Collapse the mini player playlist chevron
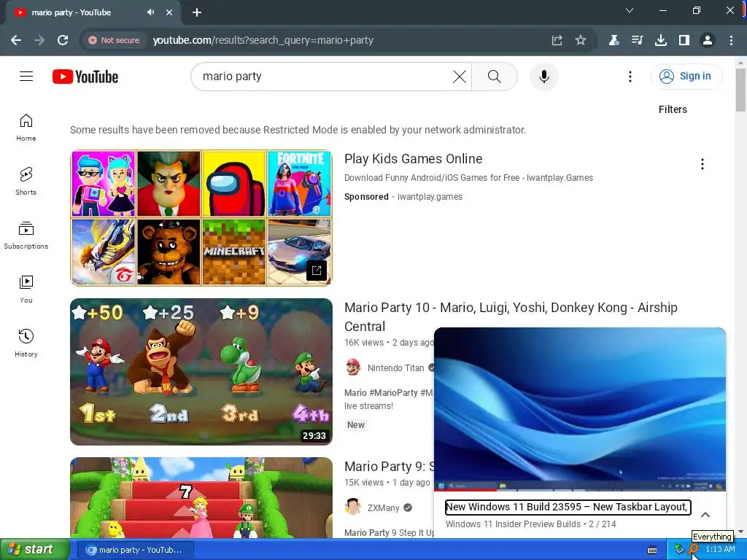 point(705,514)
